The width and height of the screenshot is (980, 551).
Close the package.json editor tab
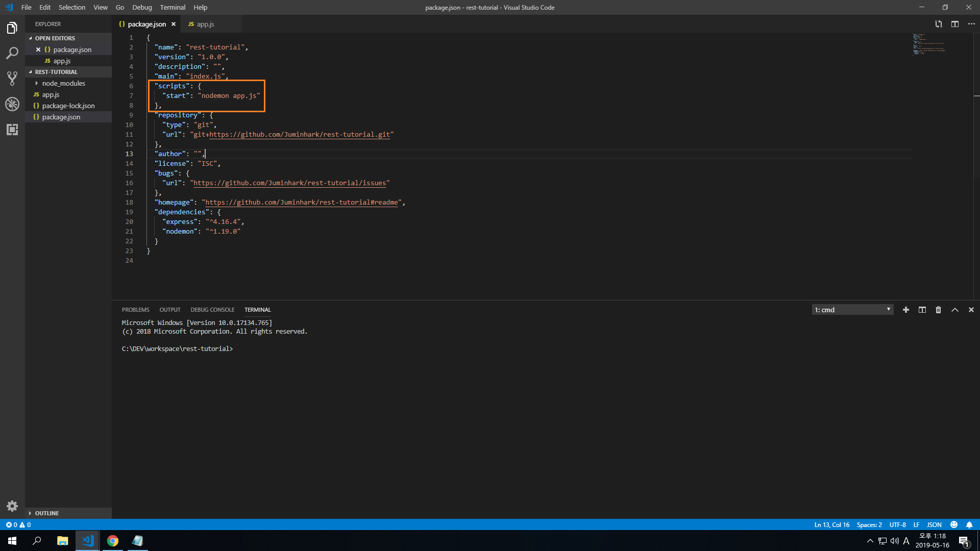(174, 24)
